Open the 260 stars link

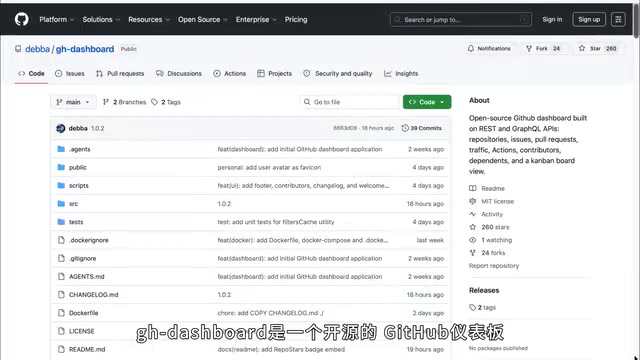[489, 227]
